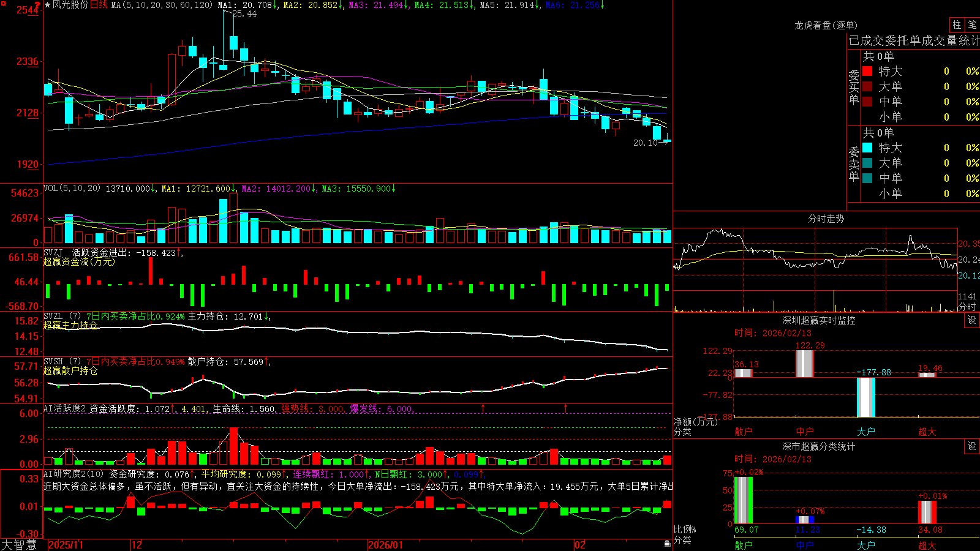This screenshot has width=980, height=551.
Task: Select the 02 month date marker
Action: point(580,545)
